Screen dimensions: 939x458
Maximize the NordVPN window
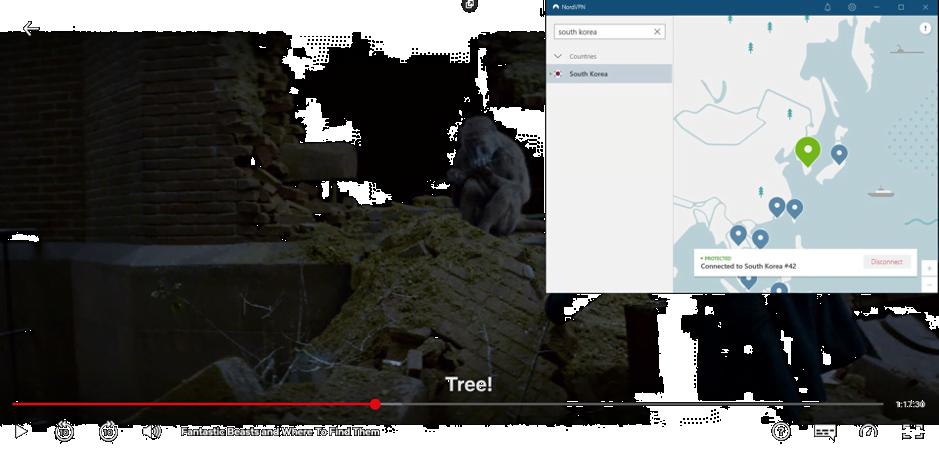pos(901,7)
